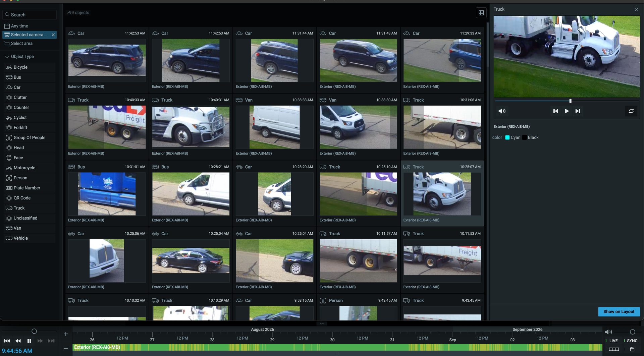Close the Truck preview panel
Viewport: 644px width, 356px height.
click(x=636, y=9)
